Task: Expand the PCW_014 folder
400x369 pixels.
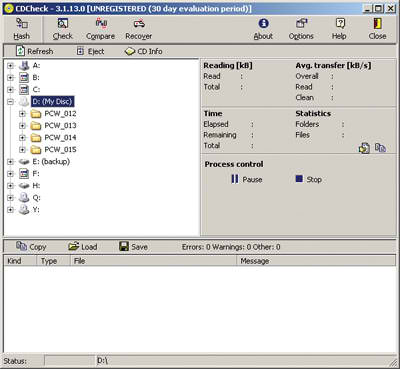Action: [22, 138]
